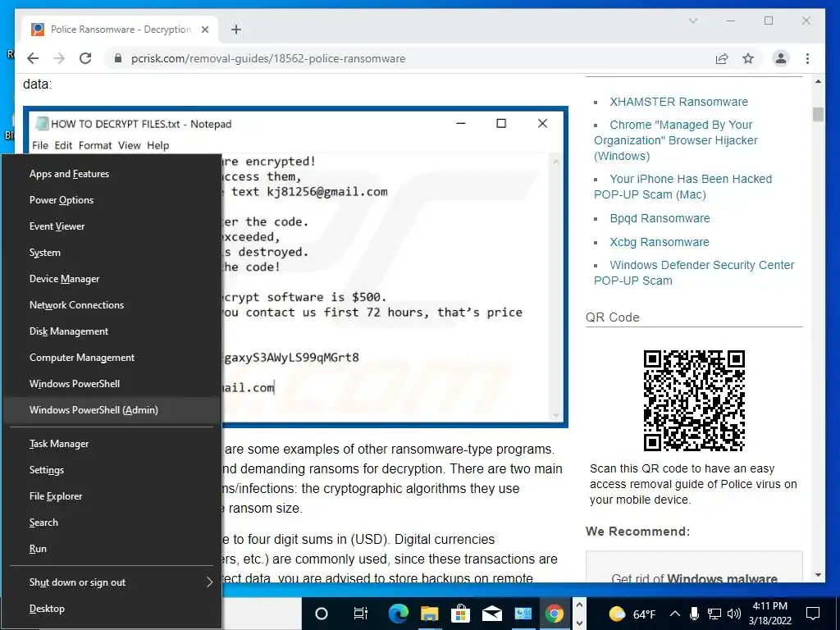Open Event Viewer
The height and width of the screenshot is (630, 840).
(112, 226)
